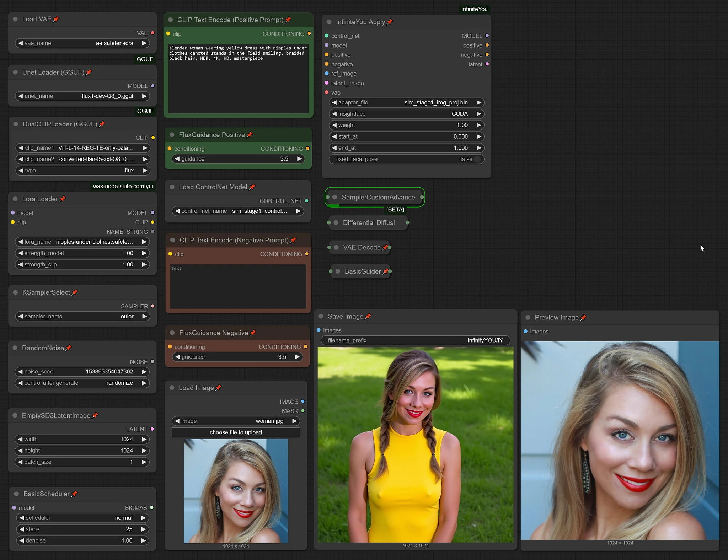Click the pin icon on Load ControlNet Model node
This screenshot has height=560, width=728.
click(252, 187)
